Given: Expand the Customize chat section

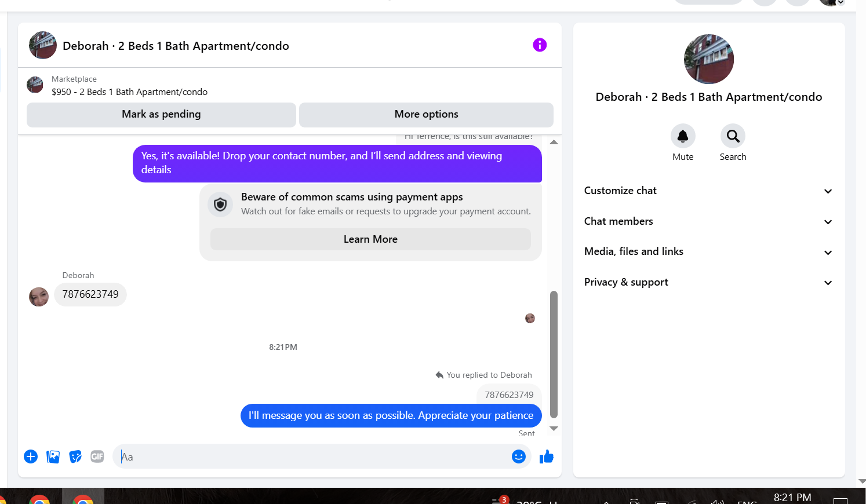Looking at the screenshot, I should pos(709,191).
